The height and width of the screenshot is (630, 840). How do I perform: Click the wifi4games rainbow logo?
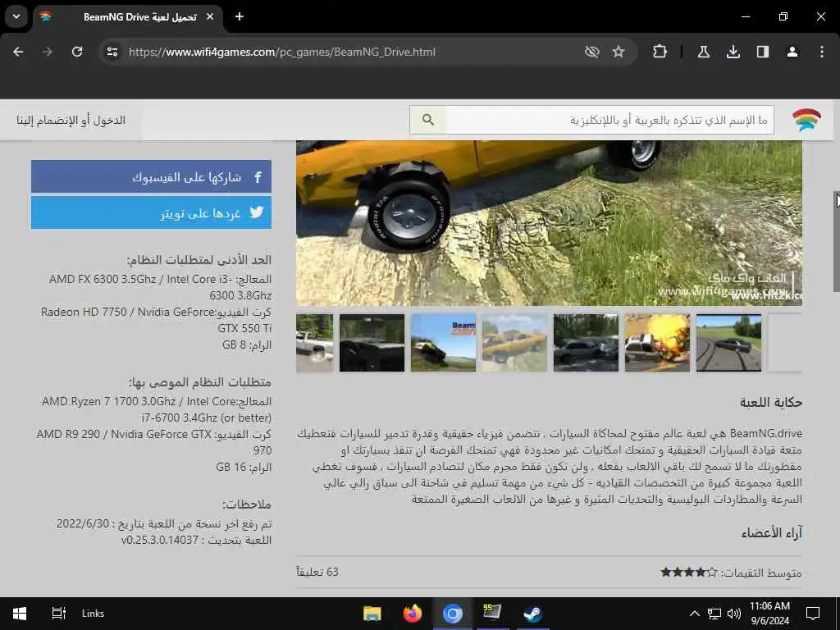[x=807, y=120]
